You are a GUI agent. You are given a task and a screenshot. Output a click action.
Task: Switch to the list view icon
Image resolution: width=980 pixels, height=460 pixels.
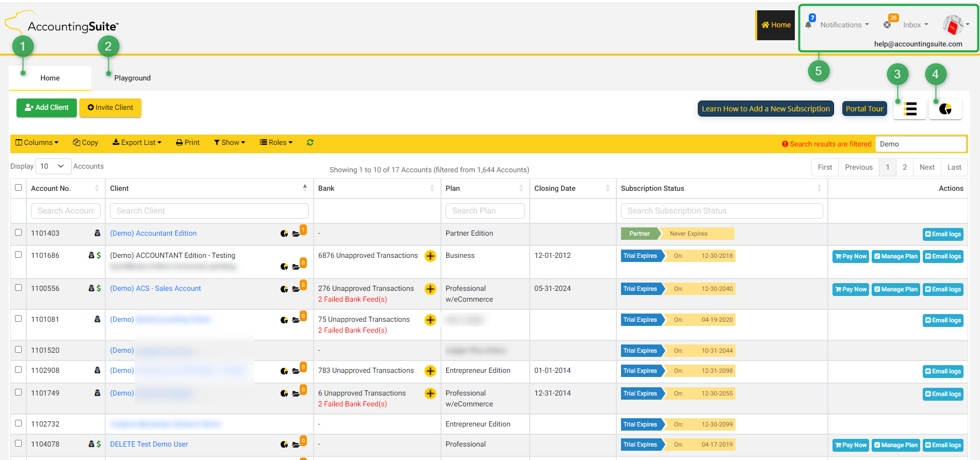(x=910, y=109)
